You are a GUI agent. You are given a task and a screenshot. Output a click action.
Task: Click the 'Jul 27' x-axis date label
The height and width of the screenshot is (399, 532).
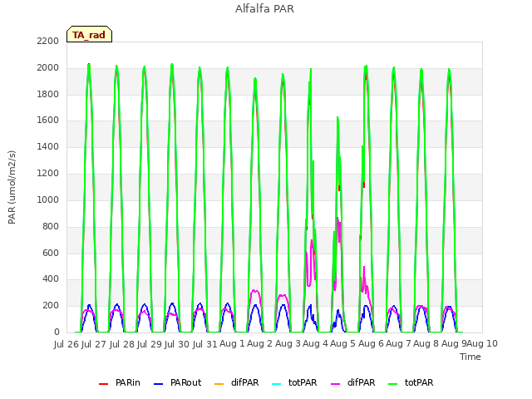coord(94,344)
